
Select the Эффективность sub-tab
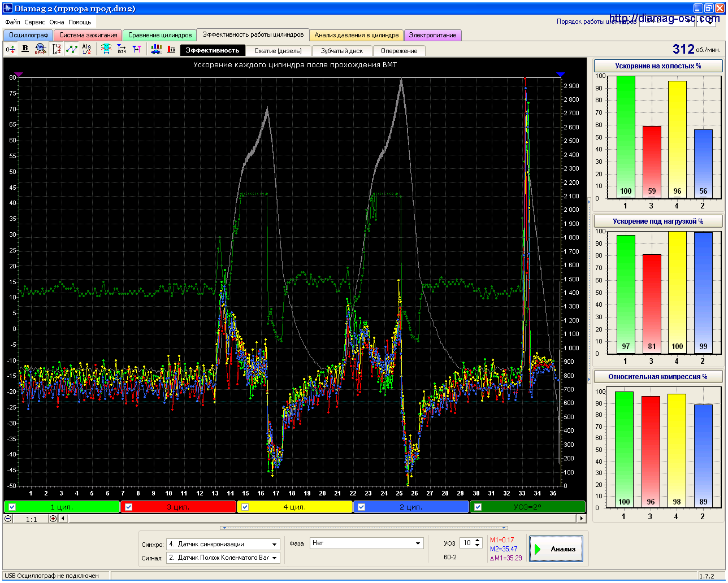(213, 50)
